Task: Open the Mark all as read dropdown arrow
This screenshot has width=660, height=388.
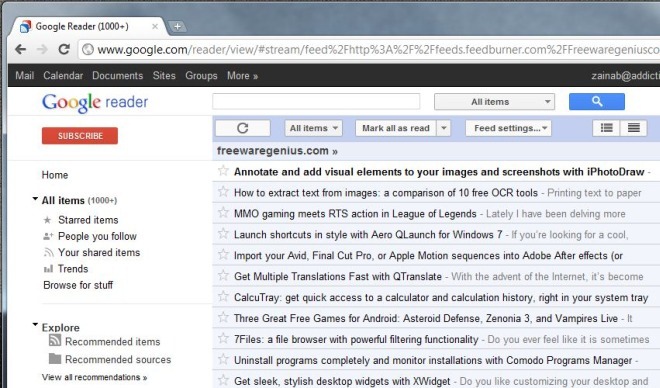Action: pos(444,128)
